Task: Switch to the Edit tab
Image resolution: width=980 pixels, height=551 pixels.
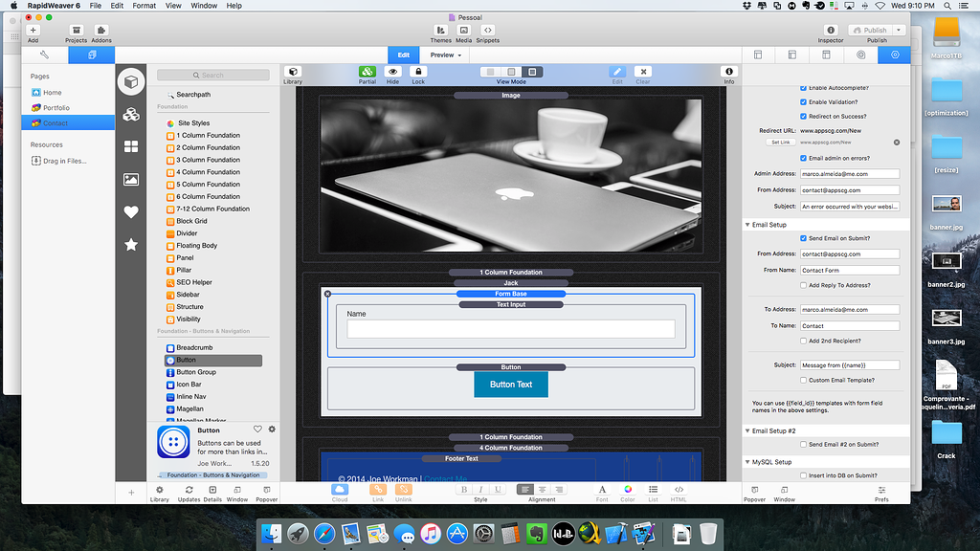Action: pyautogui.click(x=402, y=55)
